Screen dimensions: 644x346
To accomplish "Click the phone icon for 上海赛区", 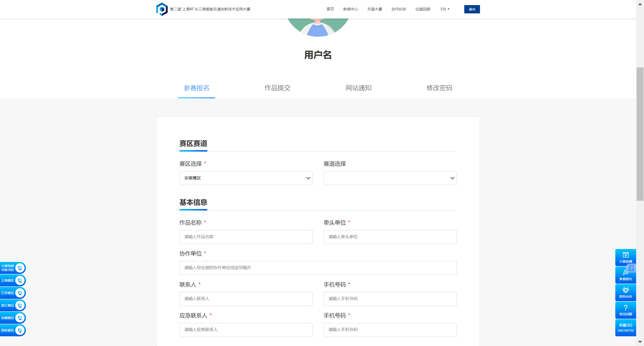I will [20, 280].
